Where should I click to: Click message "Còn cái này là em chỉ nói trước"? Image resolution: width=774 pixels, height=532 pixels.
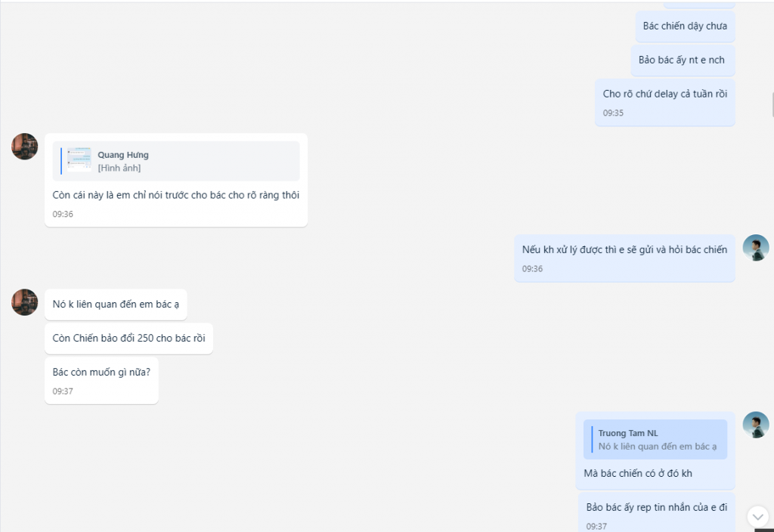175,195
